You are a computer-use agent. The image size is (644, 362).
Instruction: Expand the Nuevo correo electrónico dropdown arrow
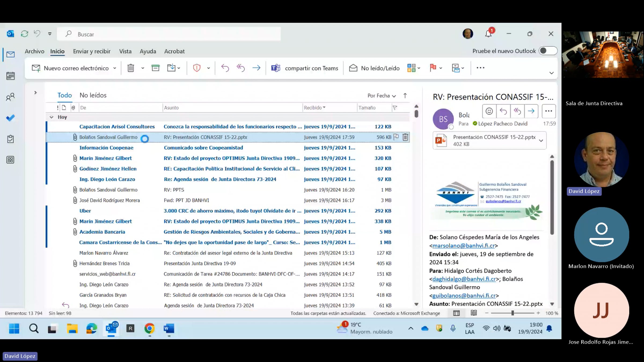pyautogui.click(x=115, y=68)
